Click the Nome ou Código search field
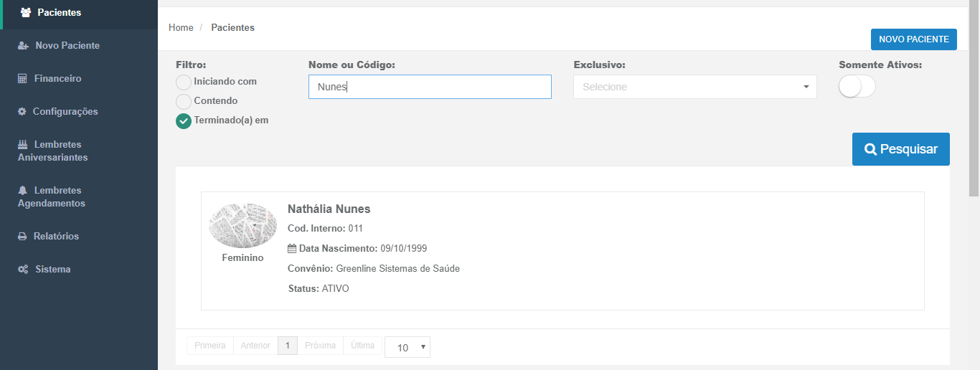 [429, 87]
